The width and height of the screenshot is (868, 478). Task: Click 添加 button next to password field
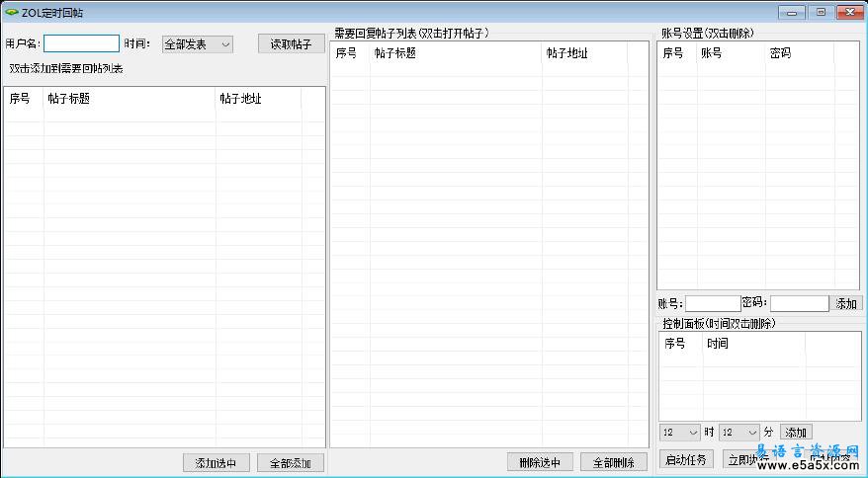click(x=847, y=303)
